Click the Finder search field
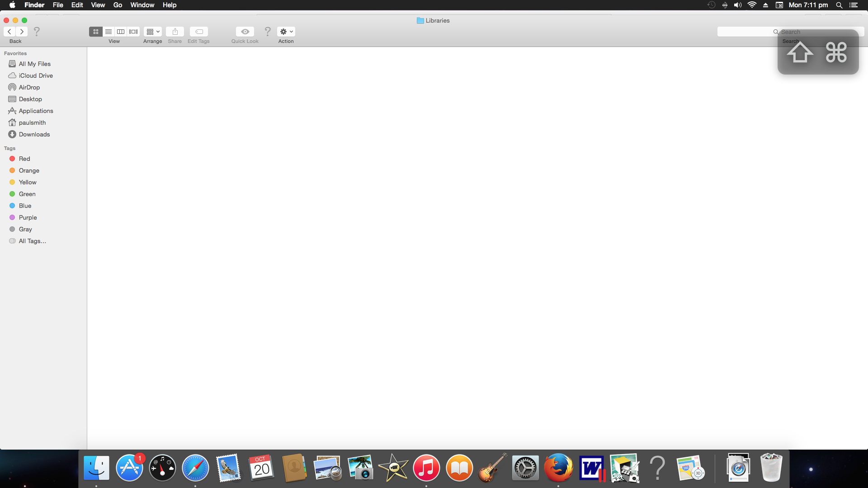 coord(746,32)
